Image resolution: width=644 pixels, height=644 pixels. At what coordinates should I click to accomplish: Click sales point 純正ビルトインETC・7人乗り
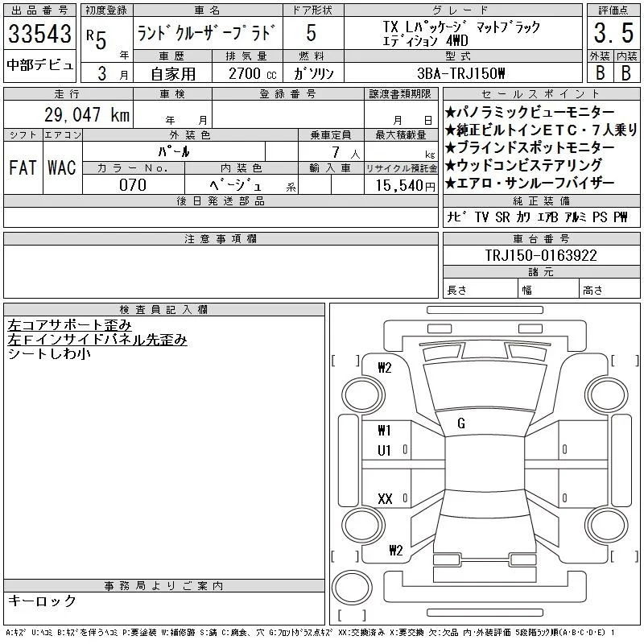pos(541,130)
